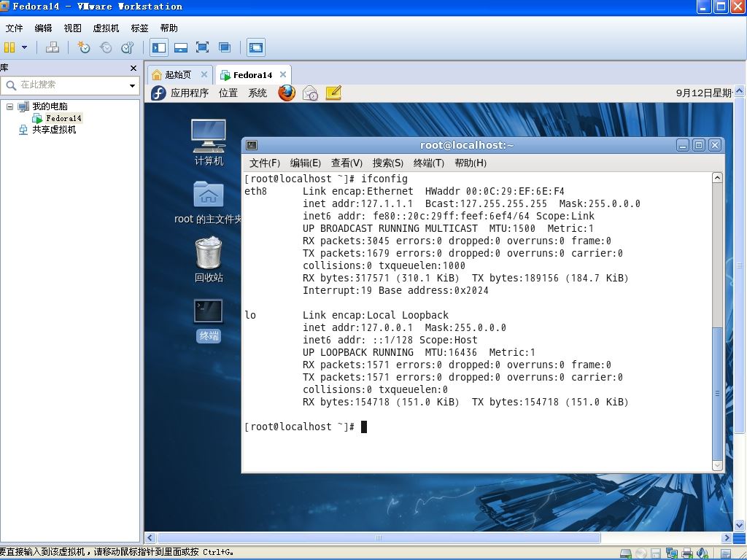Close the Fedora14 tab
Viewport: 747px width, 560px height.
(283, 74)
